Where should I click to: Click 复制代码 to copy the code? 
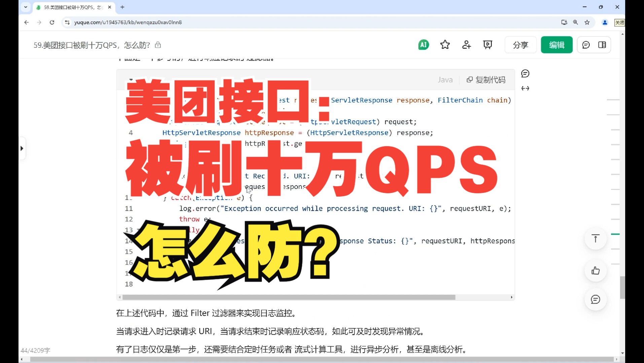click(x=486, y=80)
